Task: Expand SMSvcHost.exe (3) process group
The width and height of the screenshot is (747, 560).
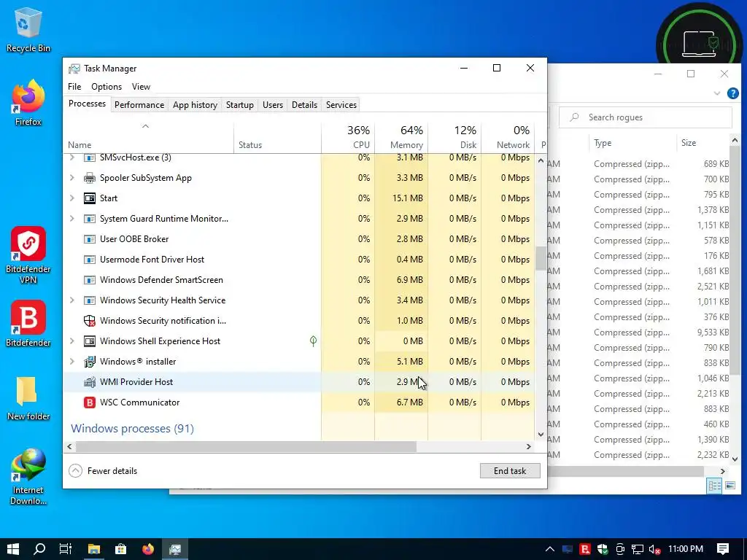Action: tap(72, 157)
